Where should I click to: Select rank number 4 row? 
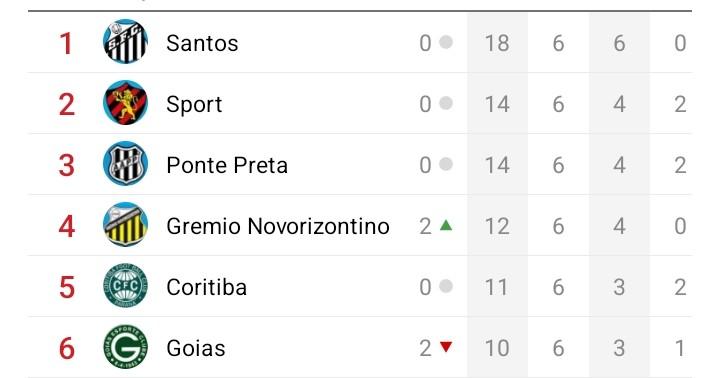click(x=360, y=225)
